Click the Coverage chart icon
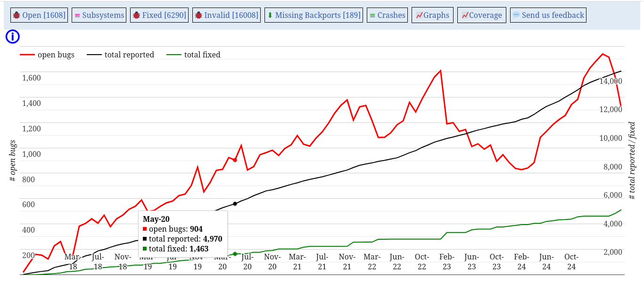 point(464,15)
